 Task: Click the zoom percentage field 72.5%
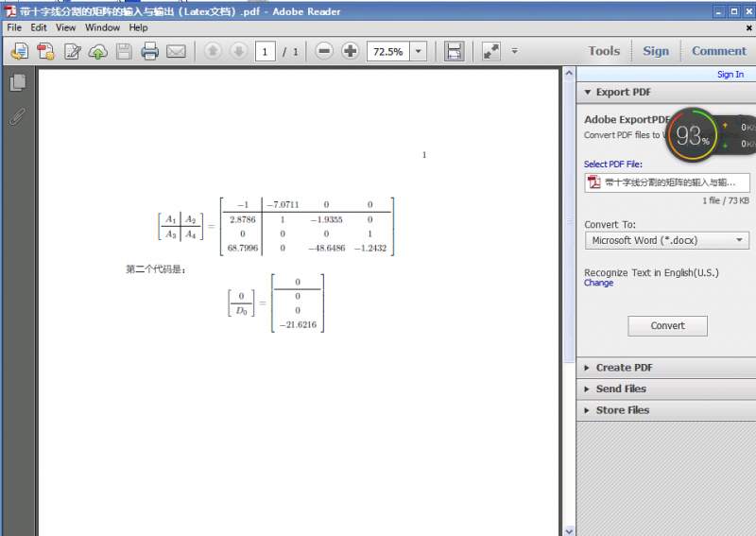click(388, 52)
